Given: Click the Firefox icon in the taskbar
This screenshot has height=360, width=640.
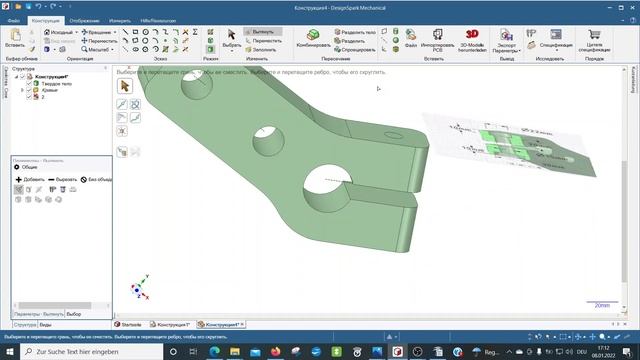Looking at the screenshot, I should point(276,351).
